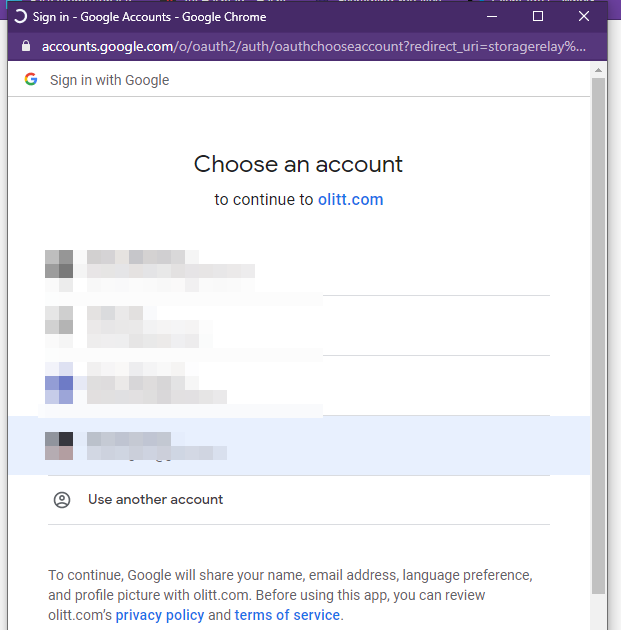Click the vertical scrollbar thumb
The image size is (621, 630).
coord(599,335)
